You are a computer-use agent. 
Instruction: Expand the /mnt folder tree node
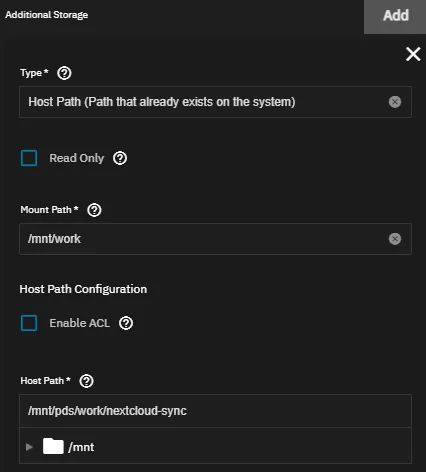[29, 447]
